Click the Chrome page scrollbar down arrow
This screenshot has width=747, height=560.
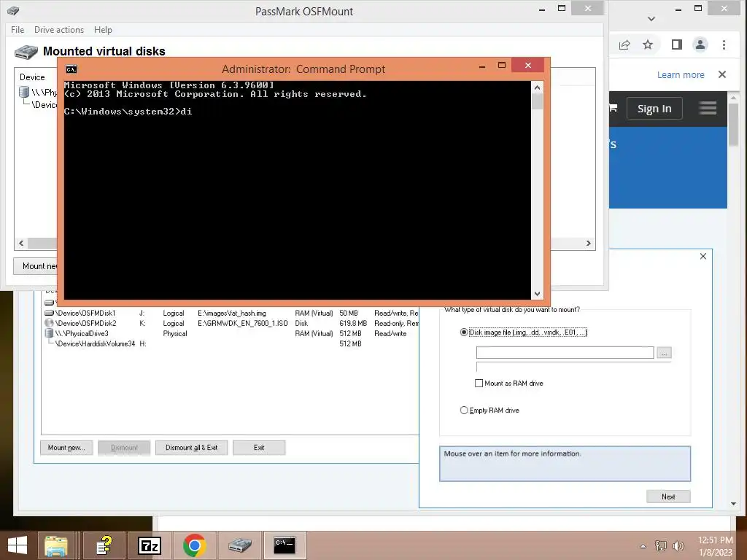733,503
